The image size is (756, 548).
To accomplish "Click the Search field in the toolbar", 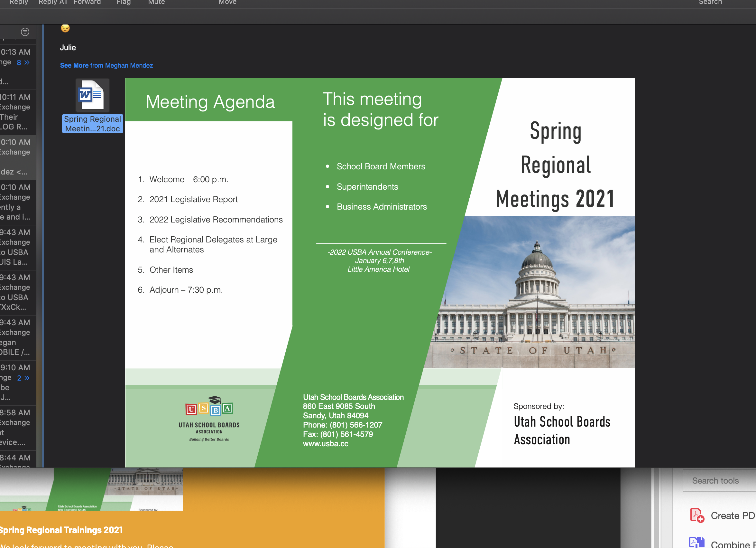I will pyautogui.click(x=710, y=2).
